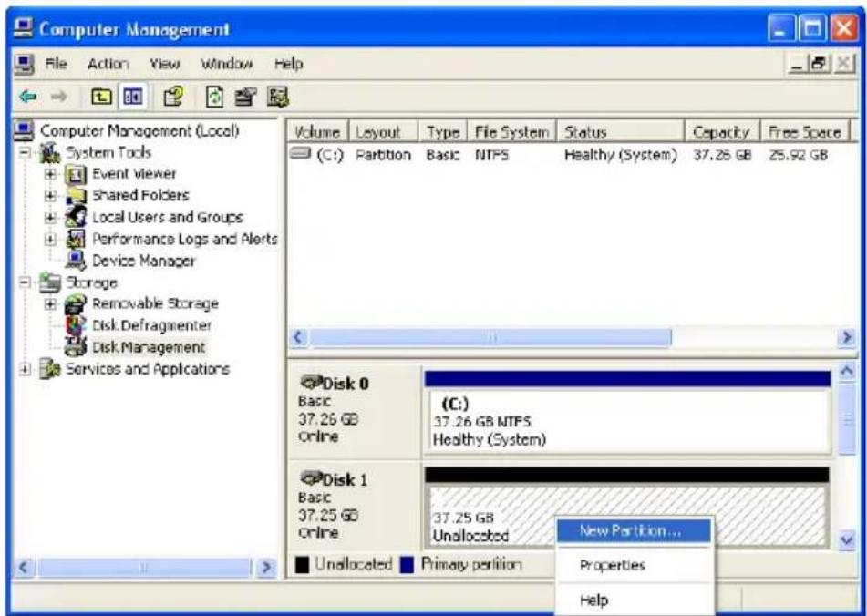Click the C: volume drive icon in list
867x616 pixels.
point(302,154)
